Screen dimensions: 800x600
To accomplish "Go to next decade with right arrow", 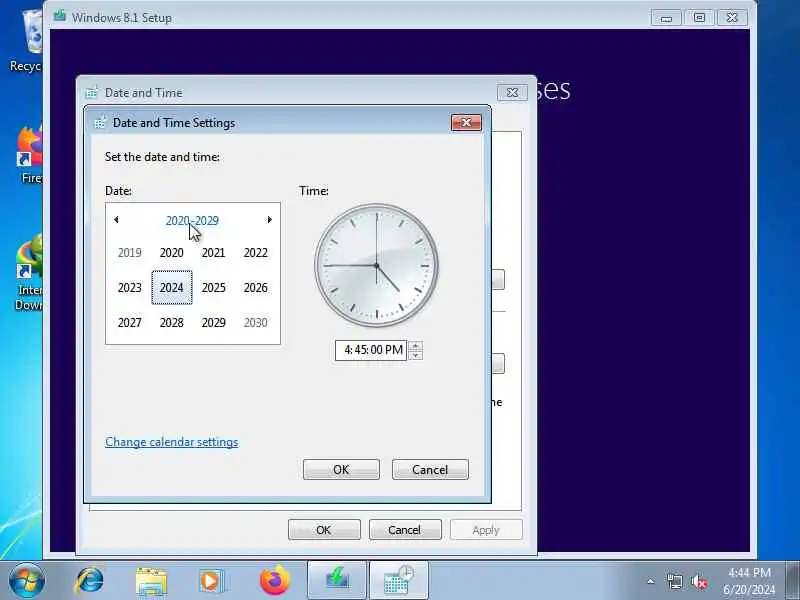I will point(269,220).
